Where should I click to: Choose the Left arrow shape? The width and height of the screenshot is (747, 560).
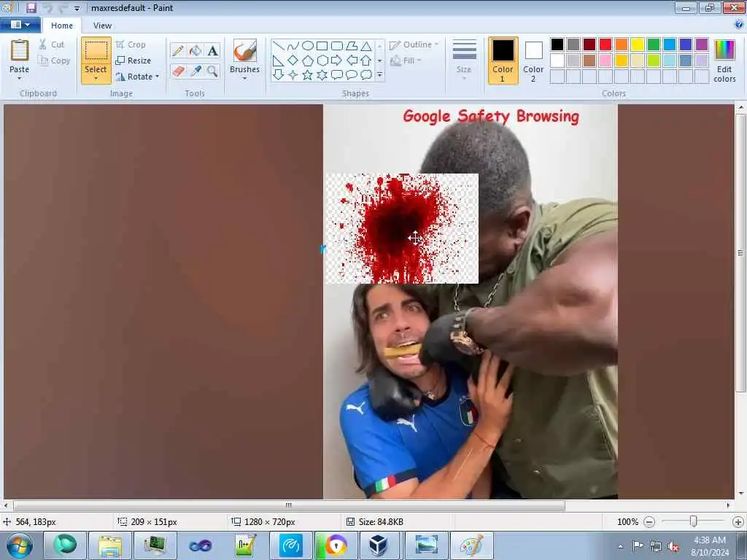pos(352,61)
